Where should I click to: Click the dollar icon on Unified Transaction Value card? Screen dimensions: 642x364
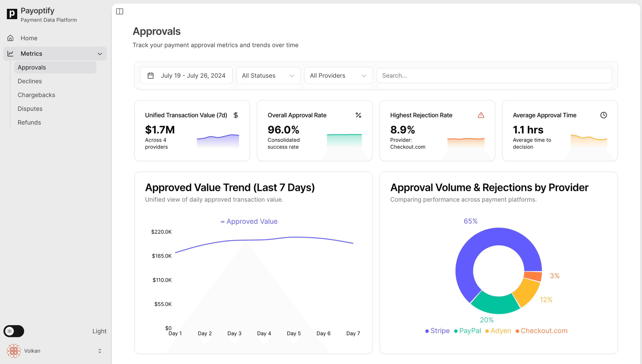235,115
